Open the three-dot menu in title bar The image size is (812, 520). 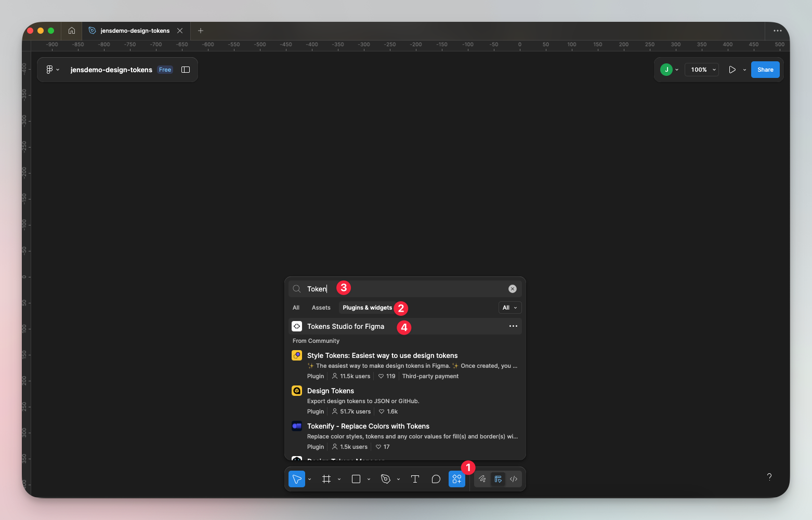pyautogui.click(x=778, y=31)
